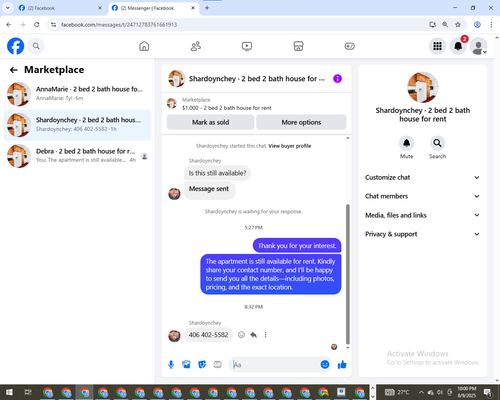The image size is (500, 400).
Task: Show hidden system tray icons chevron
Action: click(421, 392)
